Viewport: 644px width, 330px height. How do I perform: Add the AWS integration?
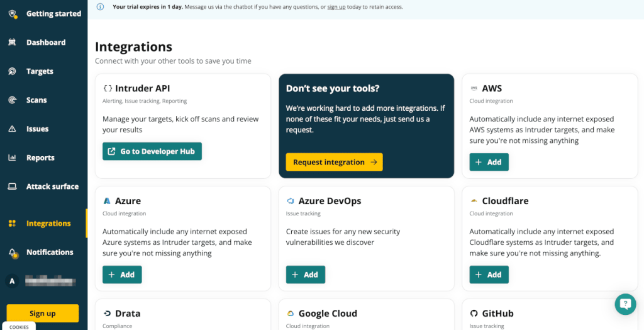[489, 162]
